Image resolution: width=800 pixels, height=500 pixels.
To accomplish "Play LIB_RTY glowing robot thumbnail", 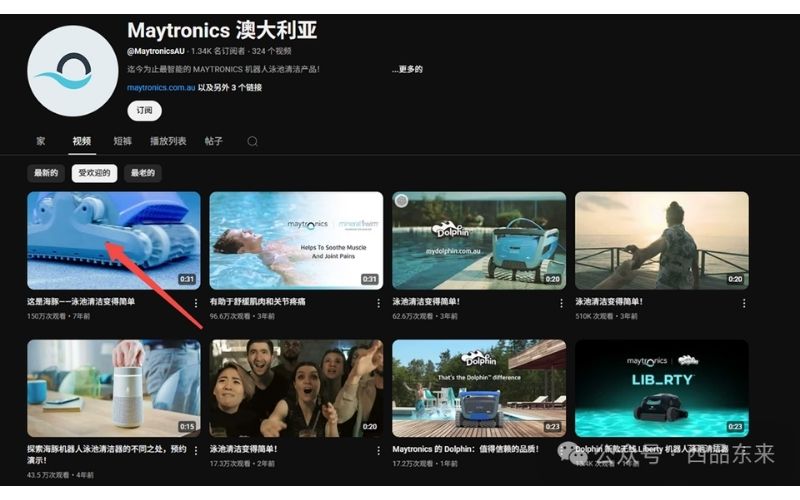I will [662, 388].
